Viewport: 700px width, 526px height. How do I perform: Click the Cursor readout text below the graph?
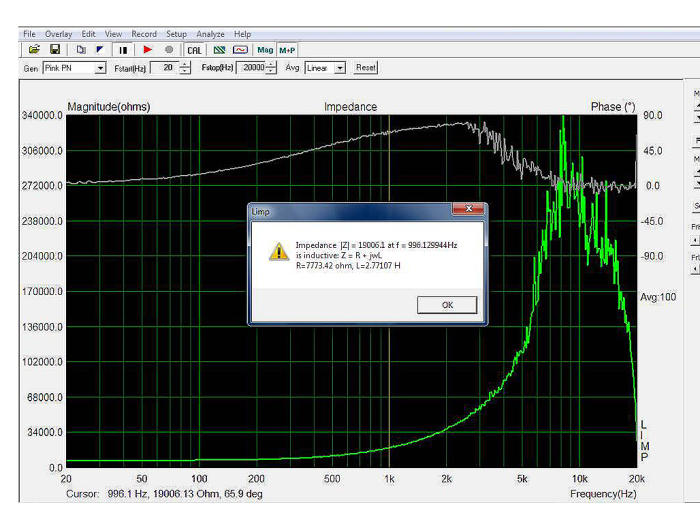(x=164, y=494)
